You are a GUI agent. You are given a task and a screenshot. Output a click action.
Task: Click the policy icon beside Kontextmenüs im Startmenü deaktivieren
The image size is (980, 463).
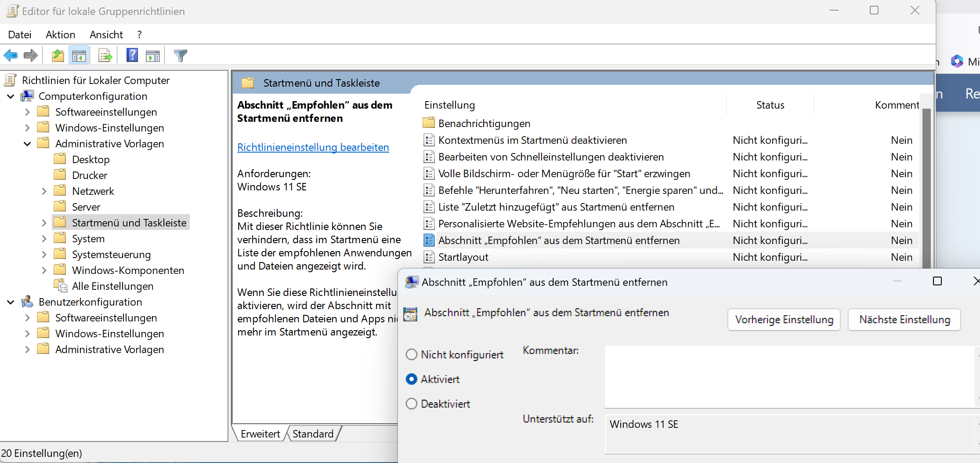[x=429, y=140]
